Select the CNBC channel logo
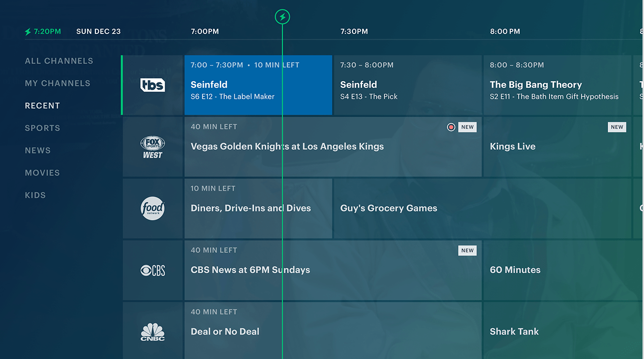Viewport: 644px width, 359px height. [x=153, y=332]
